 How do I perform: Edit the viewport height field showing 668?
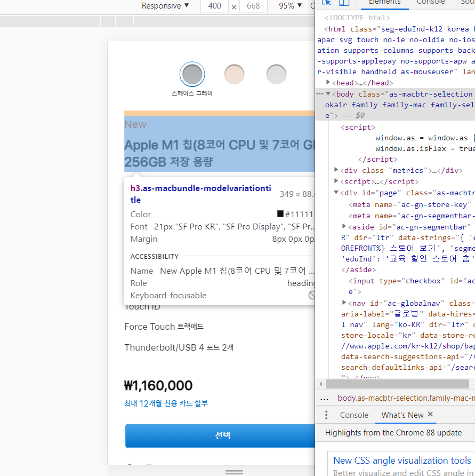click(253, 6)
